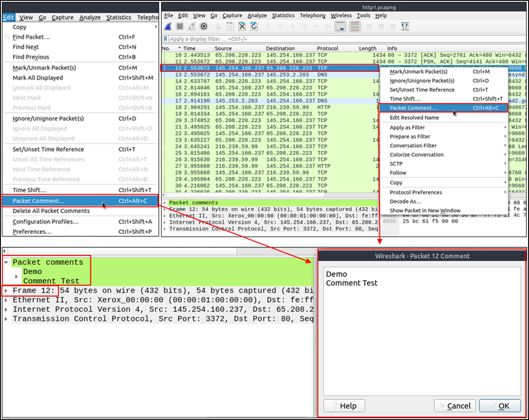
Task: Click the go forward arrow toolbar icon
Action: click(292, 27)
